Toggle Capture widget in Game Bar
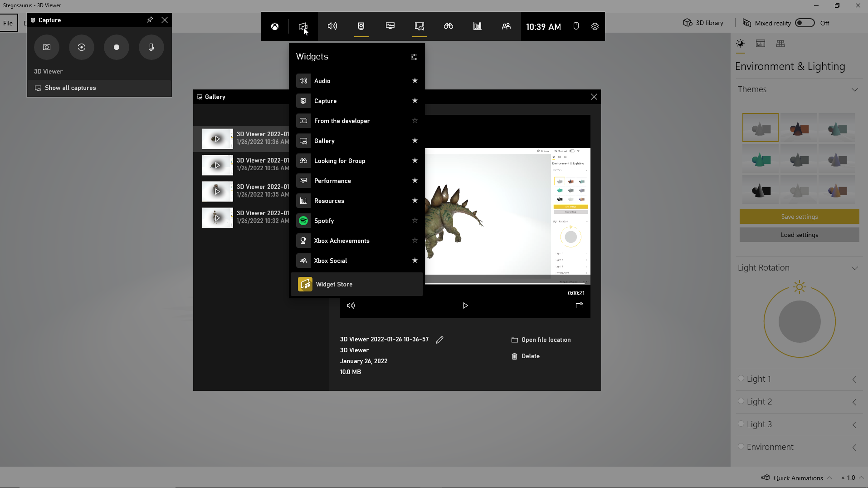Screen dimensions: 868x488 (x=361, y=26)
